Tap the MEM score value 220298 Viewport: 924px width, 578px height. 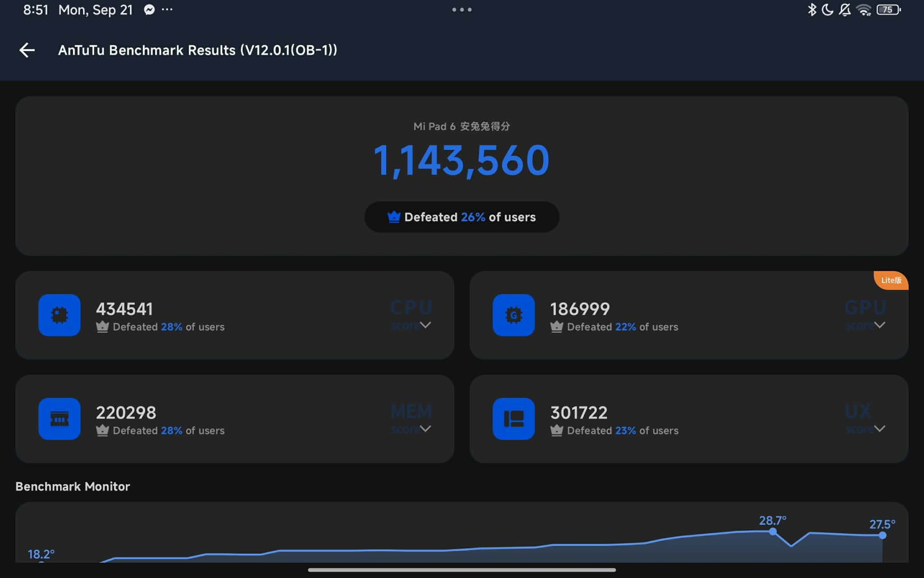tap(126, 413)
